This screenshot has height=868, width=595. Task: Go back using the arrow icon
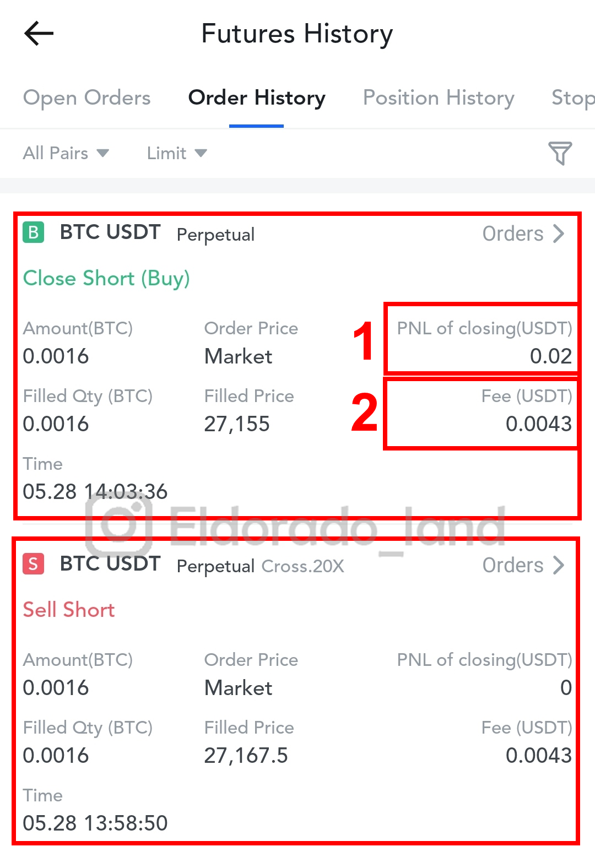(39, 34)
